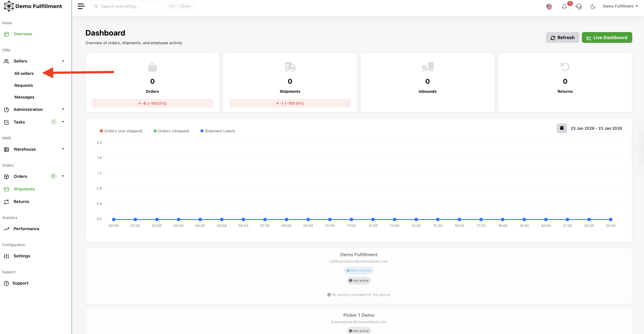Collapse the Sellers menu chevron

click(63, 61)
